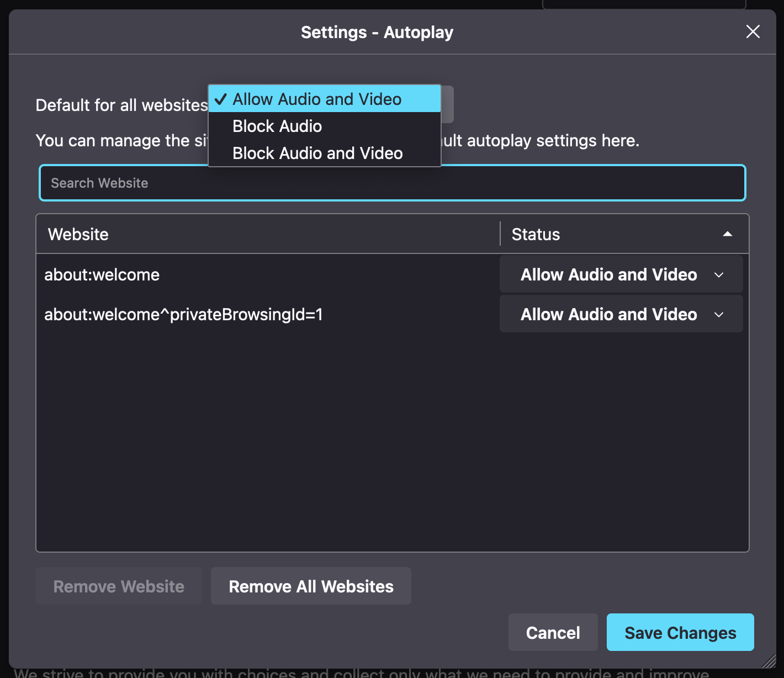The width and height of the screenshot is (784, 678).
Task: Click the Remove All Websites button
Action: [x=311, y=586]
